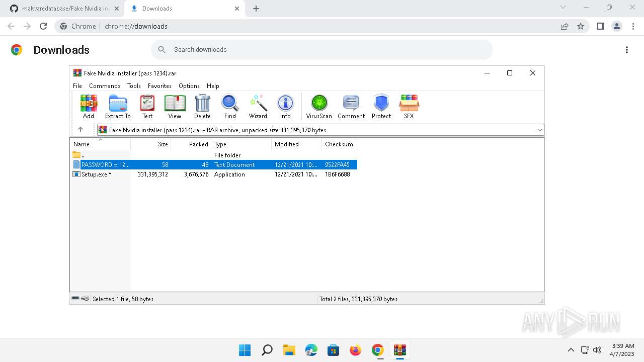Open File Explorer from taskbar
The image size is (644, 362).
(x=289, y=350)
